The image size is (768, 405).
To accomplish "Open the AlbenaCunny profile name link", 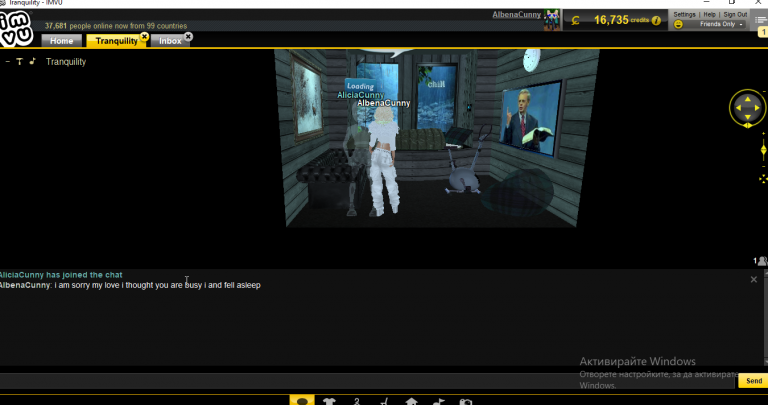I will [x=516, y=15].
